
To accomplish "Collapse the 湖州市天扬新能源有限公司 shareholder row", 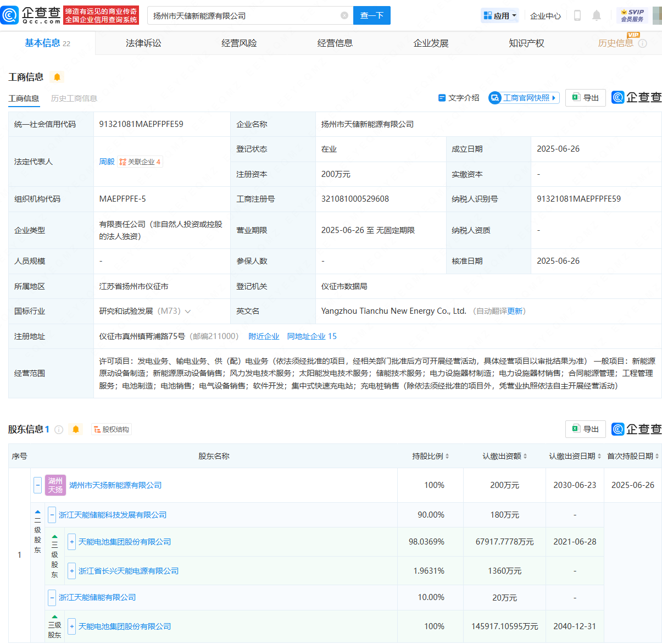I will pyautogui.click(x=38, y=485).
